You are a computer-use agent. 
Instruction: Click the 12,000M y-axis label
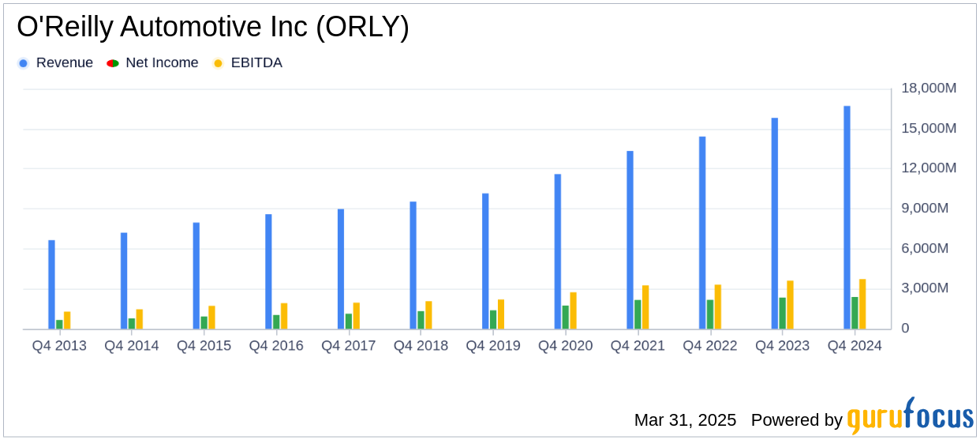pos(930,168)
